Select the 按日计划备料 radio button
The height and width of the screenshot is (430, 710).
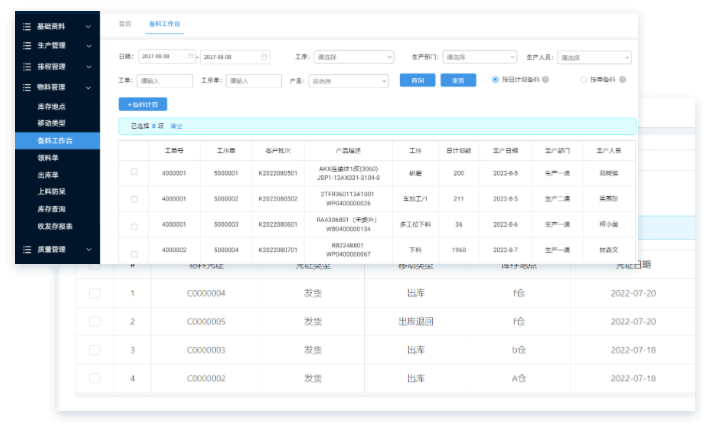495,80
